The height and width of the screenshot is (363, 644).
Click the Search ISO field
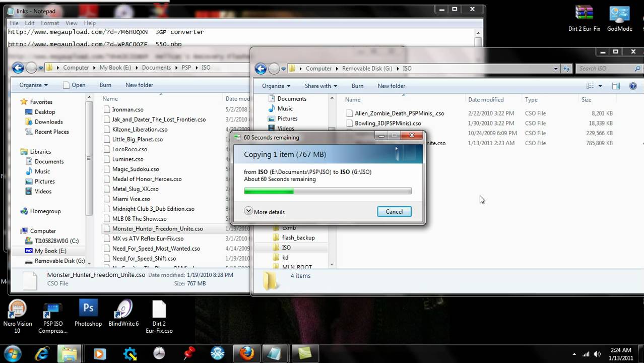(609, 69)
